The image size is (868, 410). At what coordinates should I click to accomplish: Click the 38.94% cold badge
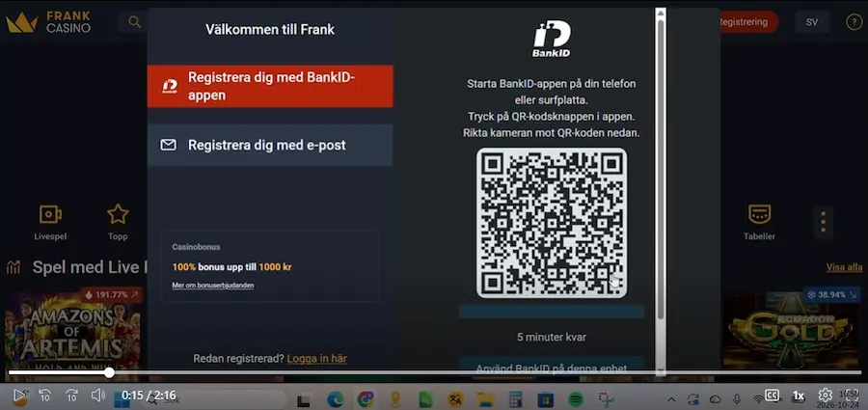pyautogui.click(x=832, y=295)
